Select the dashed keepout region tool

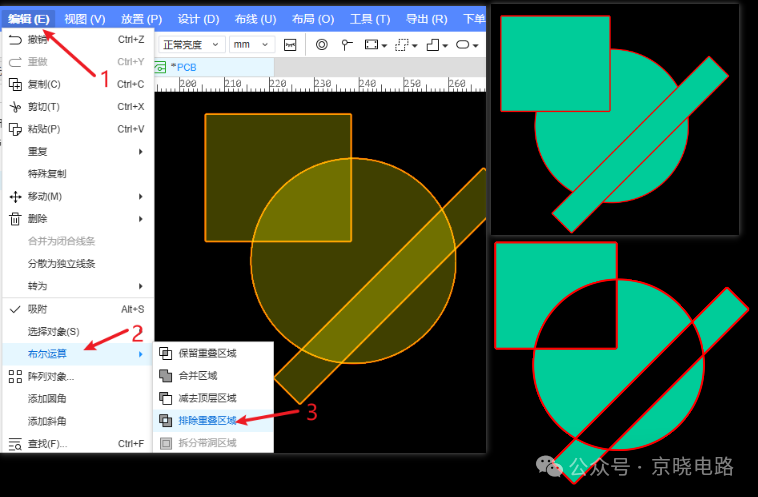402,45
